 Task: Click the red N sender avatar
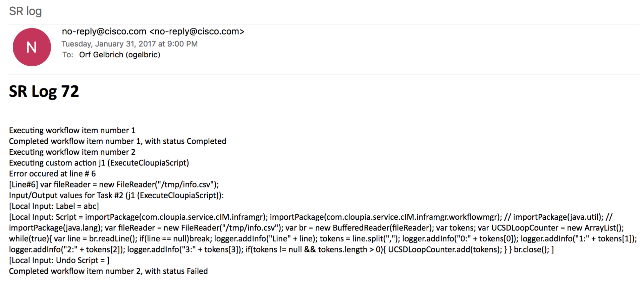point(32,47)
